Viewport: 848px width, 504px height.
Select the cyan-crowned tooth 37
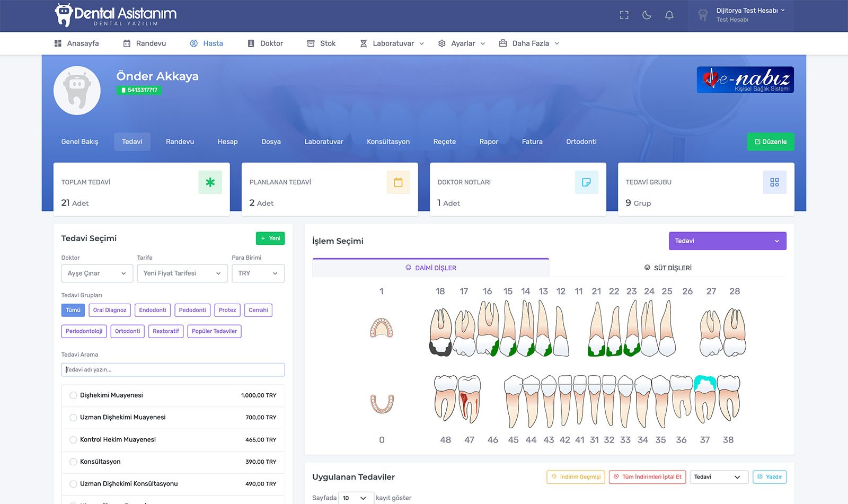[705, 399]
